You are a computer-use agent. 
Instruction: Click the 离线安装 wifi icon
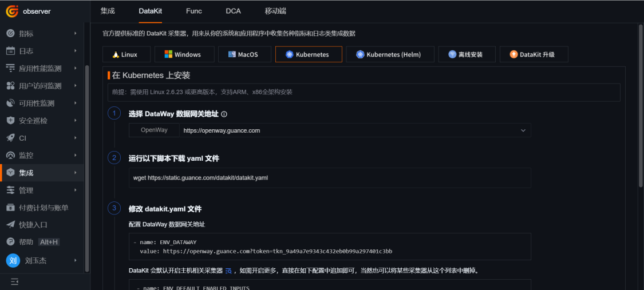point(452,54)
